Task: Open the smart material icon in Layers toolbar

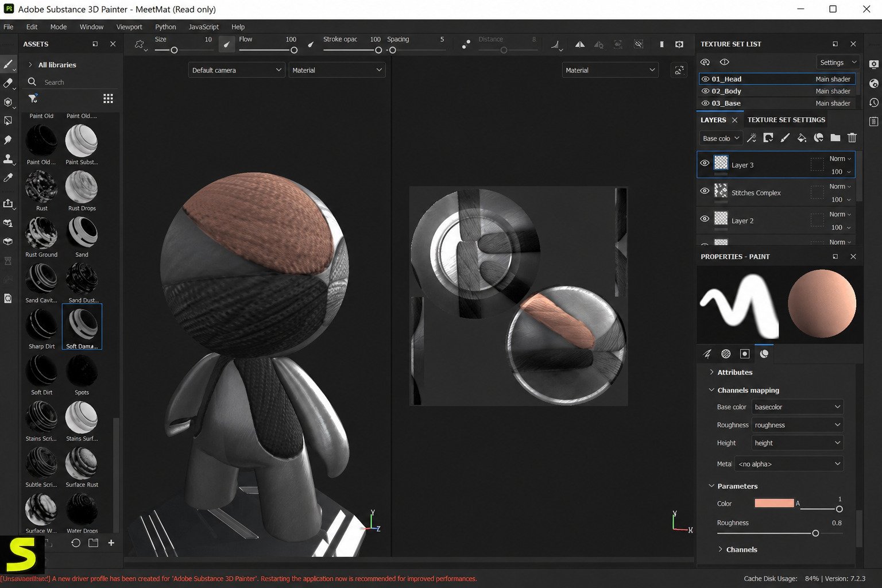Action: tap(818, 138)
